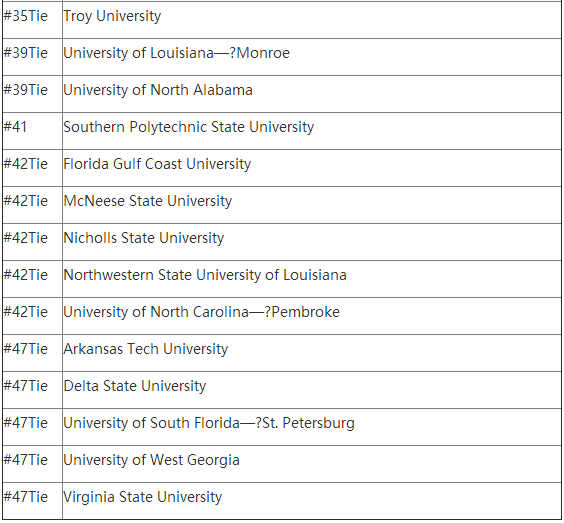The width and height of the screenshot is (564, 523).
Task: Select Northwestern State University of Louisiana
Action: point(205,275)
